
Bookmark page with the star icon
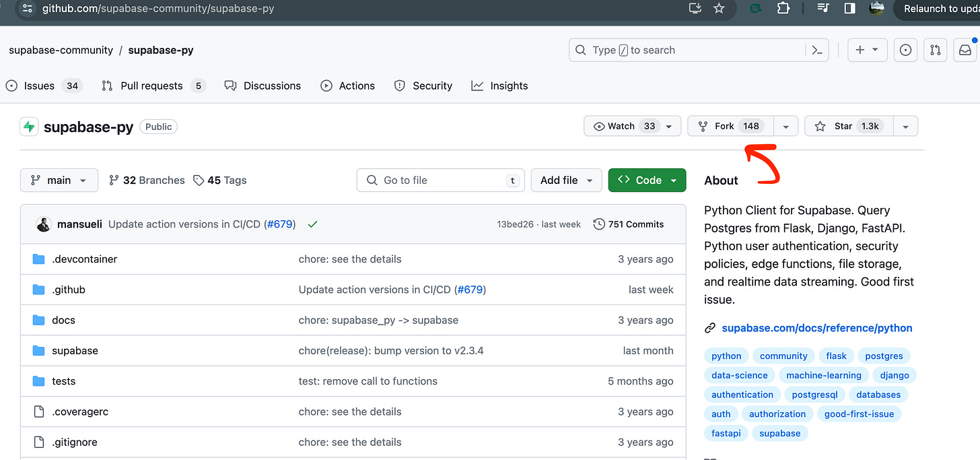(719, 9)
